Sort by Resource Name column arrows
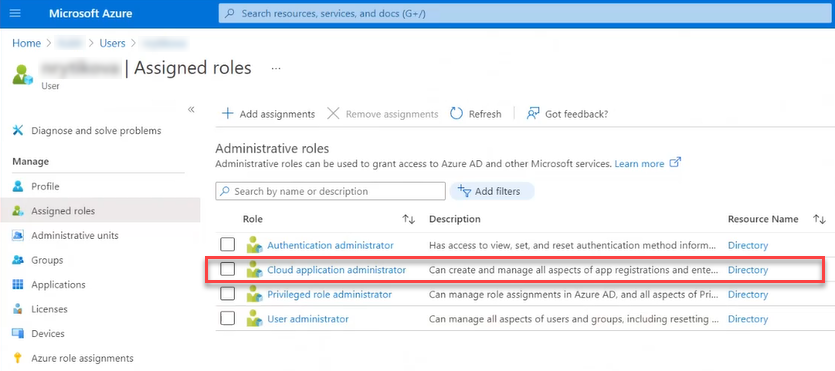This screenshot has height=371, width=835. click(819, 219)
